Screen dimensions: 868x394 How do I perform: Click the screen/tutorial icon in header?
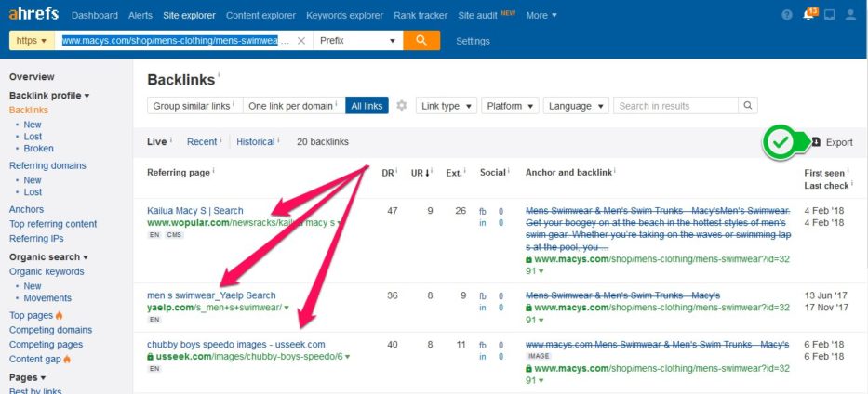coord(829,15)
